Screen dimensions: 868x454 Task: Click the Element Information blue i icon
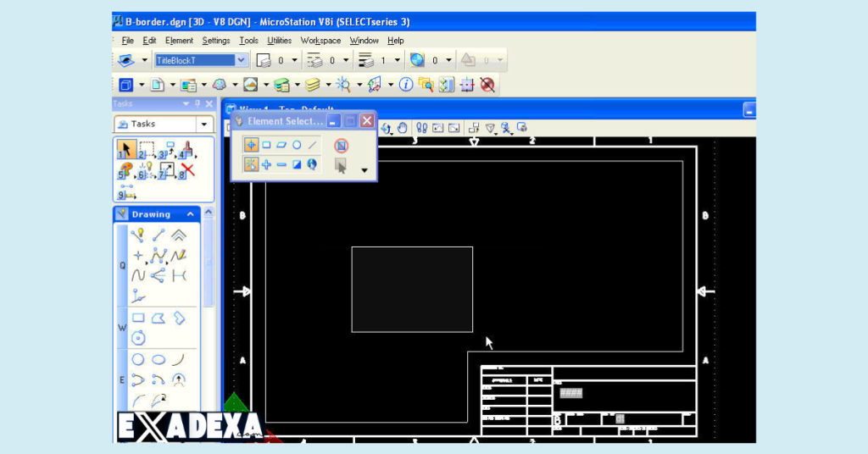(x=406, y=85)
